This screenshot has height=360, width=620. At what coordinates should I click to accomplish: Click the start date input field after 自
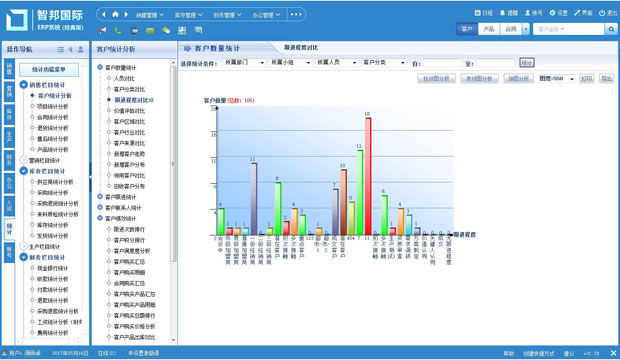pyautogui.click(x=442, y=63)
